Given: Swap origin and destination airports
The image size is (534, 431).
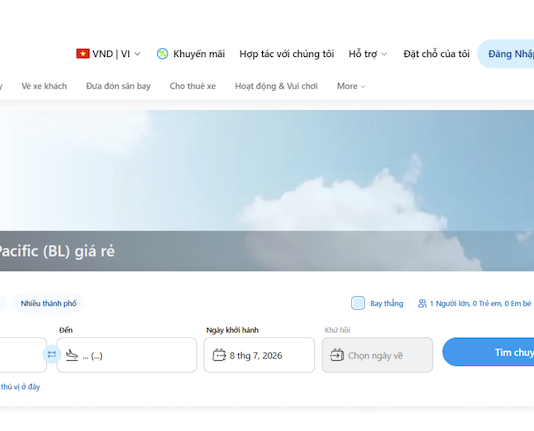Looking at the screenshot, I should [52, 354].
